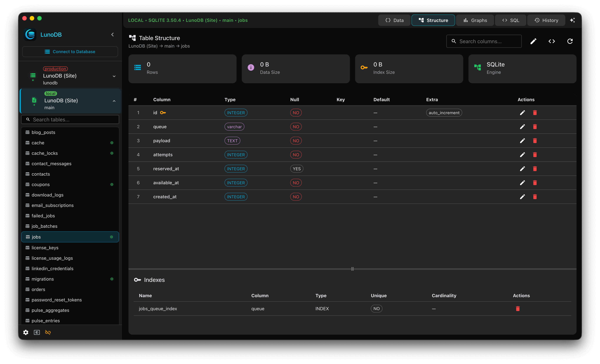Delete the jobs_queue_index with its trash icon
Image resolution: width=600 pixels, height=364 pixels.
point(518,309)
